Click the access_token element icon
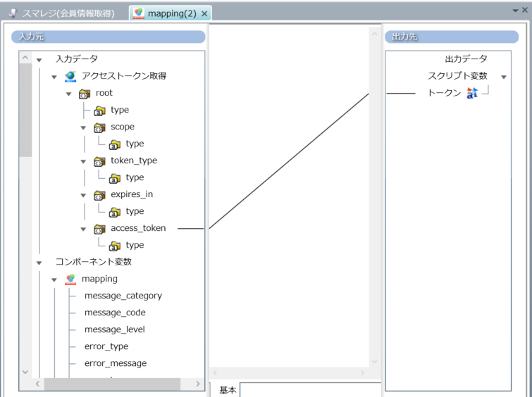The height and width of the screenshot is (397, 532). coord(99,229)
